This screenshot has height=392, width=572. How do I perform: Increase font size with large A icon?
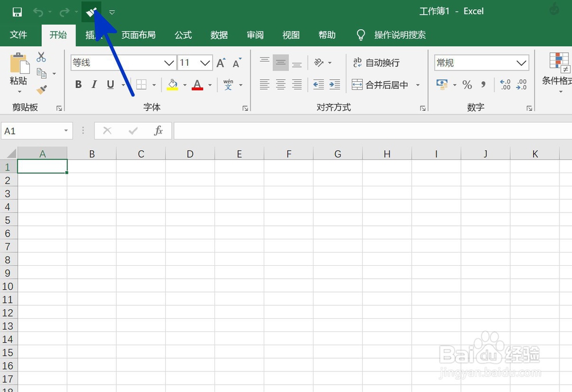click(x=221, y=63)
